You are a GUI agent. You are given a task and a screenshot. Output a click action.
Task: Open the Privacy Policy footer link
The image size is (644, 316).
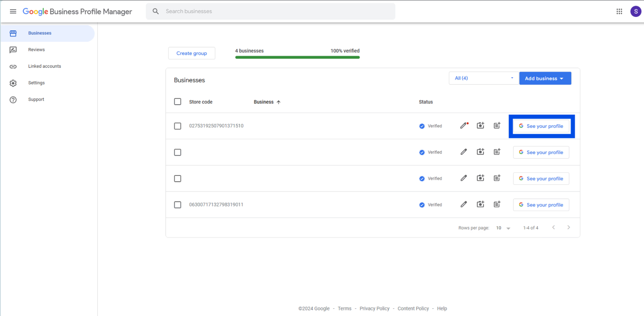coord(374,309)
